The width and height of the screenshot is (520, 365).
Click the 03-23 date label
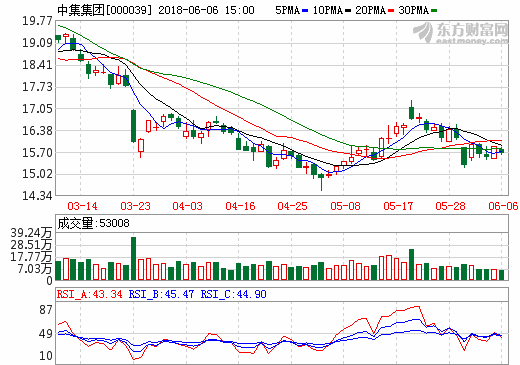(x=135, y=206)
